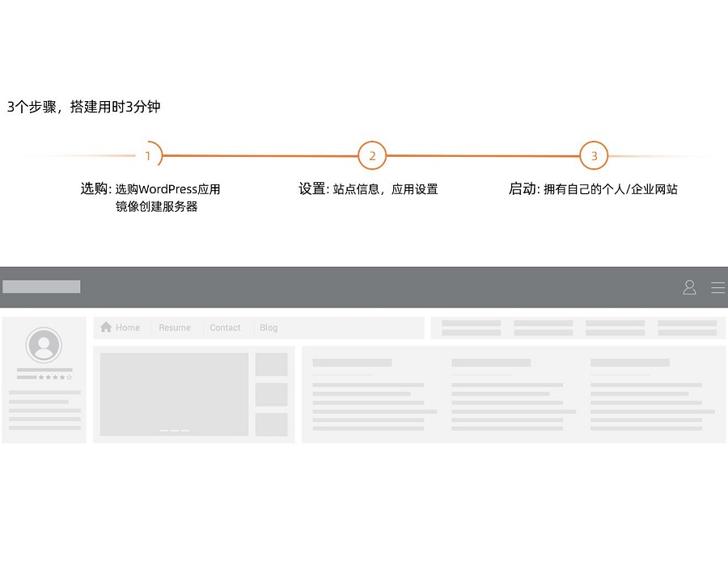The image size is (728, 588).
Task: Click the step label '设置:'
Action: pyautogui.click(x=314, y=188)
